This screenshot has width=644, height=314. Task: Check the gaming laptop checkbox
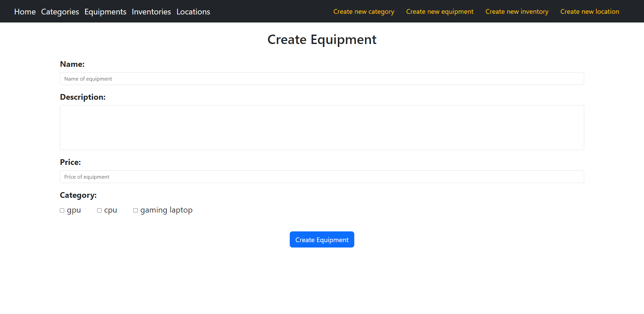pyautogui.click(x=135, y=210)
